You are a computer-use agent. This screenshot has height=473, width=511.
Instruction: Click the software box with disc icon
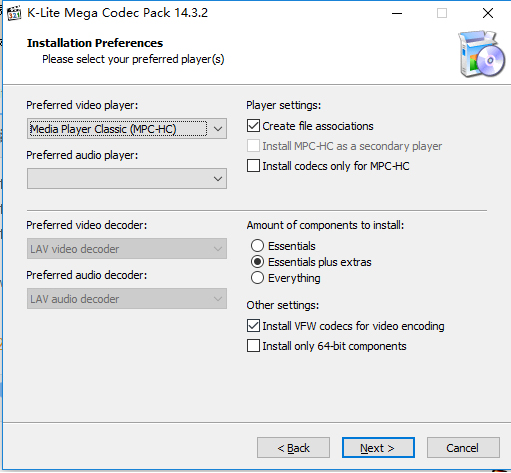coord(481,54)
